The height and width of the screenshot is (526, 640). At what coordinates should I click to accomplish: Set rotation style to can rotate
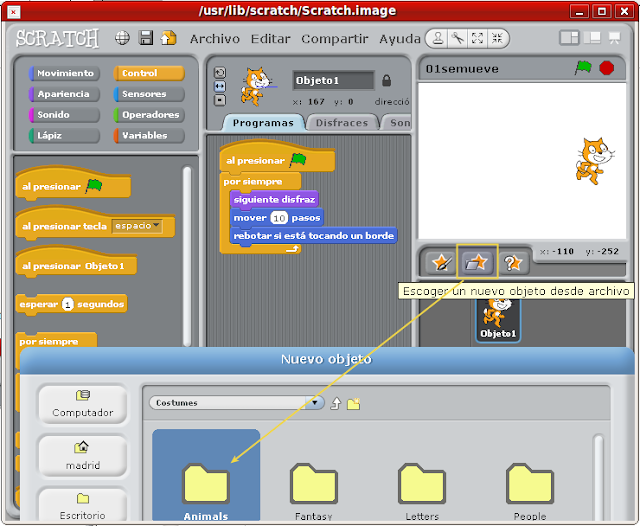(220, 73)
